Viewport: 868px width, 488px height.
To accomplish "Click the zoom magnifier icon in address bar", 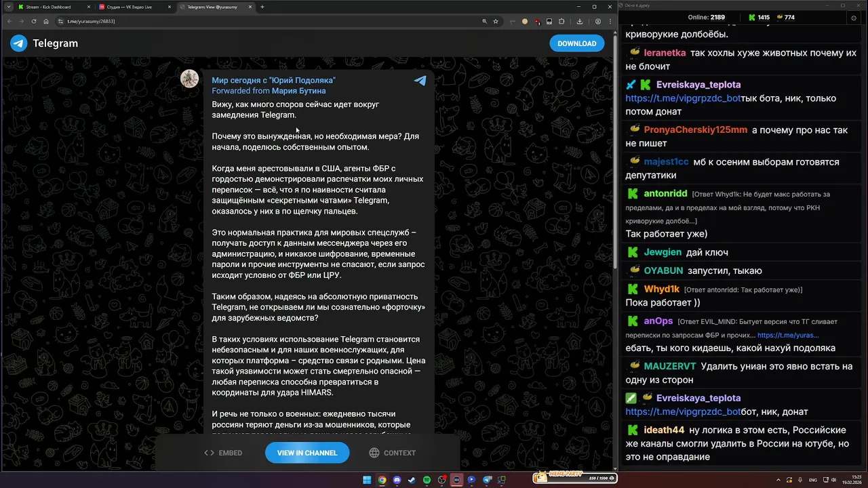I will click(x=484, y=21).
